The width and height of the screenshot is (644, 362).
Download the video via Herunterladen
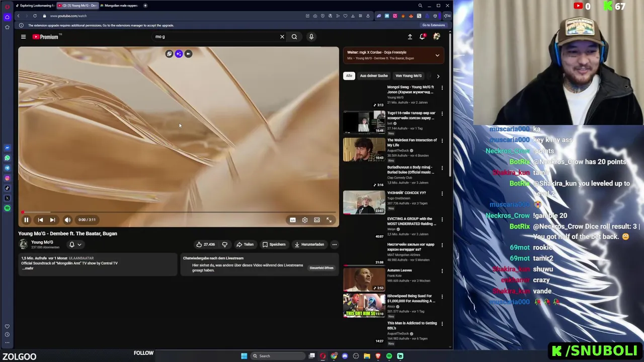(309, 244)
